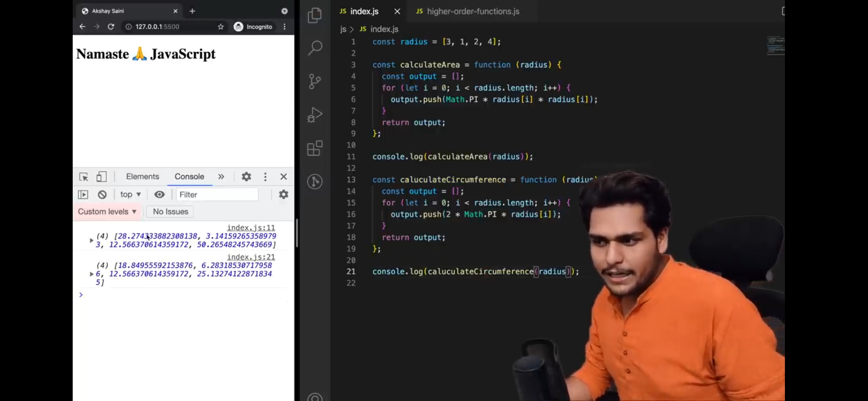Open Search in VS Code activity bar

click(x=315, y=48)
